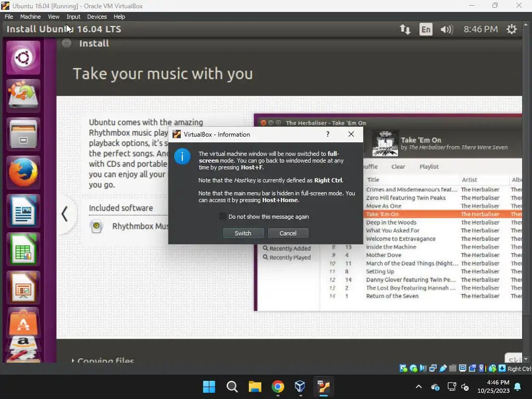Click the 'Title' column header
Screen dimensions: 532x399
tap(373, 180)
